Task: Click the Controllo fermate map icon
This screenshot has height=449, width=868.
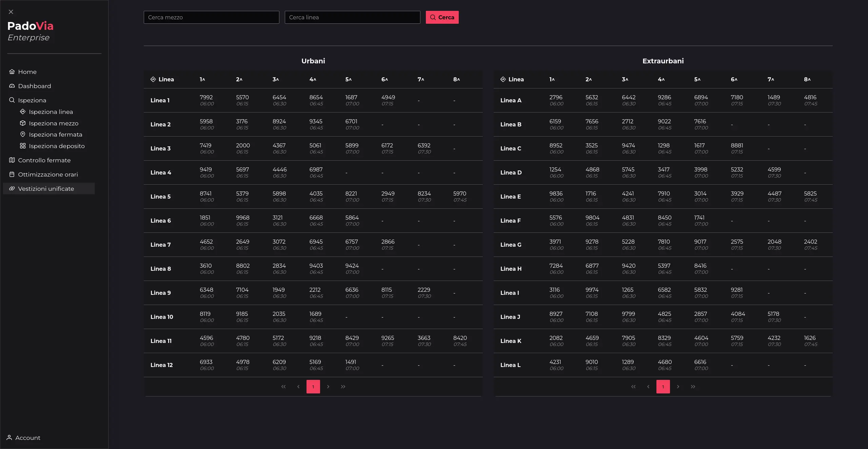Action: tap(12, 160)
